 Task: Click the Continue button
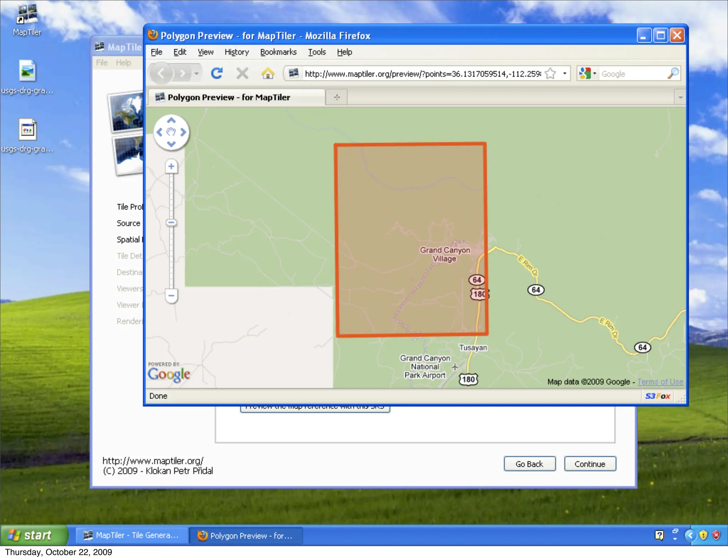[x=590, y=464]
